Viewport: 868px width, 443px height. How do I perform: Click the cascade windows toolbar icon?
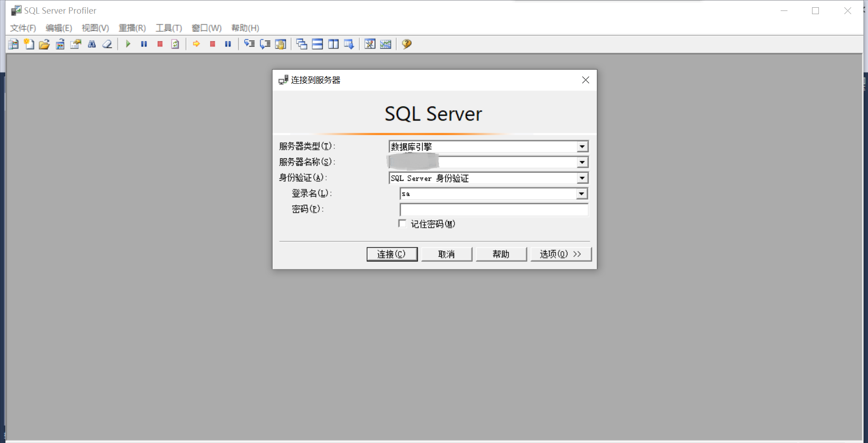(x=302, y=44)
